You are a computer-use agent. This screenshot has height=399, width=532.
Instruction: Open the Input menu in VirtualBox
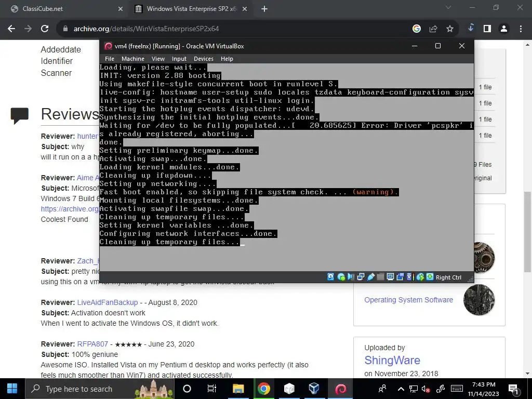(179, 59)
